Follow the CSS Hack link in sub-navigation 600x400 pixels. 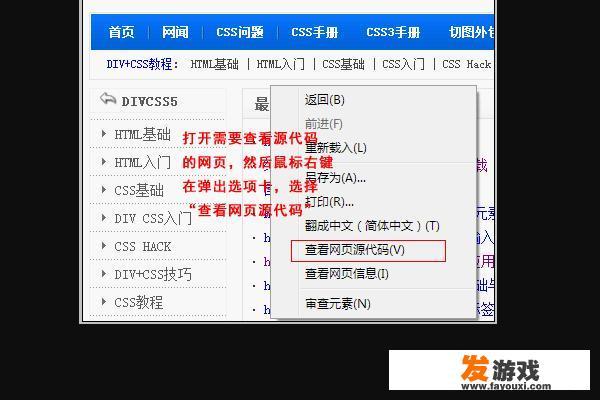tap(466, 64)
